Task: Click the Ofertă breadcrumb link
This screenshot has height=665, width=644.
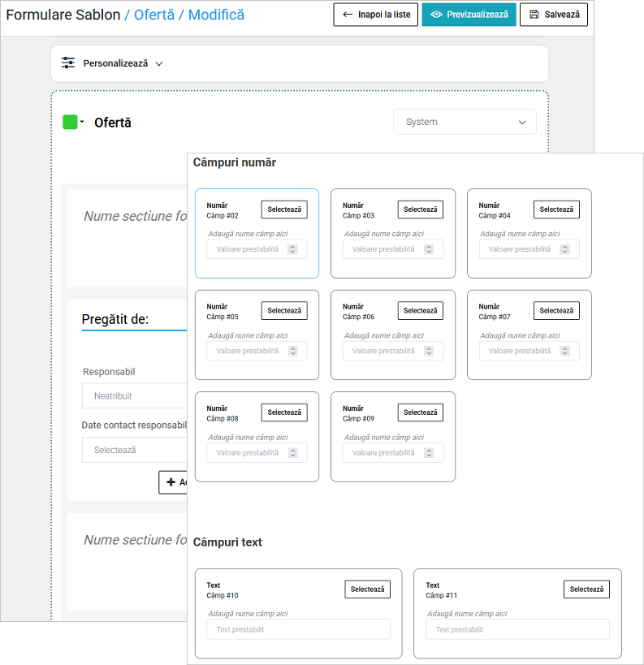Action: tap(156, 15)
